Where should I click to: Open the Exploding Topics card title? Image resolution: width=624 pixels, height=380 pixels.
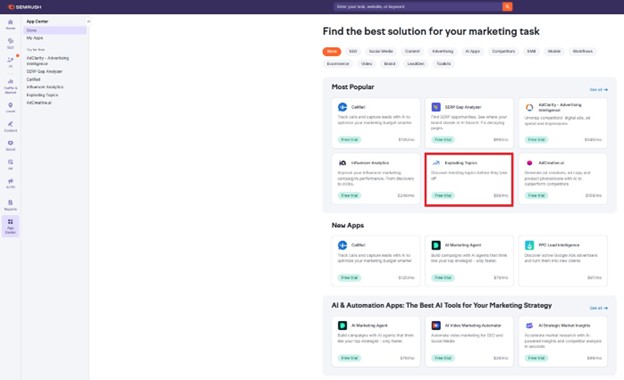(x=461, y=163)
